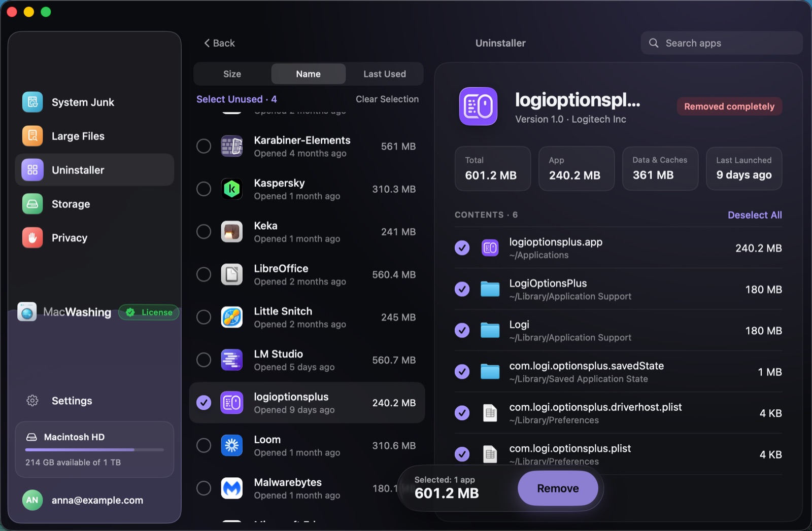Focus the Search apps field

pos(722,43)
